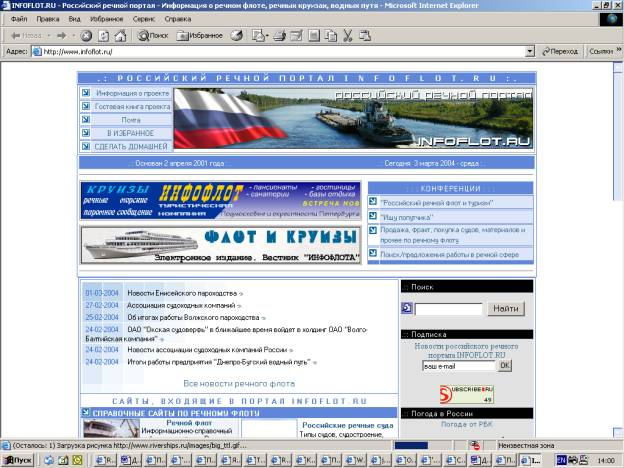This screenshot has width=624, height=468.
Task: Open the Правка menu
Action: click(48, 19)
